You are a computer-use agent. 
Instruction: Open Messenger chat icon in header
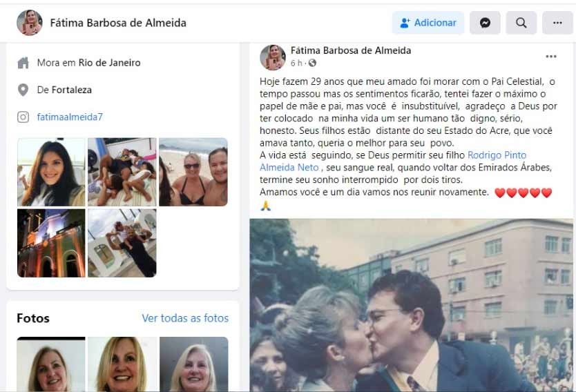point(485,23)
